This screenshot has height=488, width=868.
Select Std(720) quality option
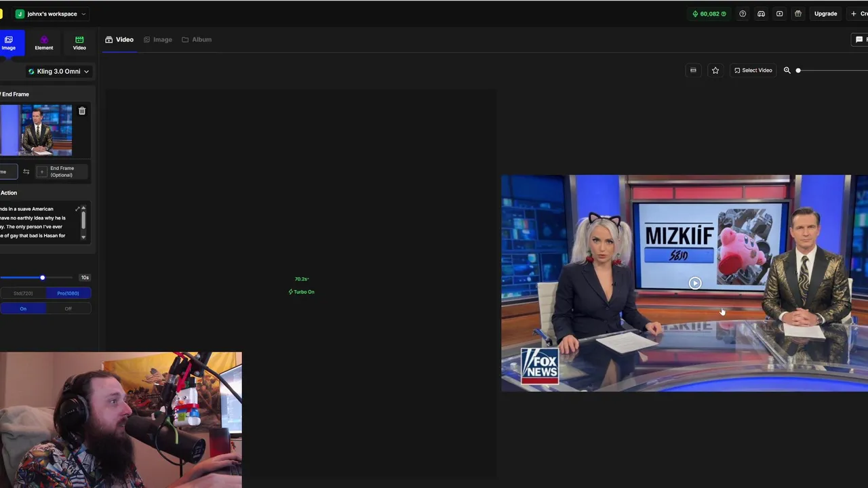(23, 293)
